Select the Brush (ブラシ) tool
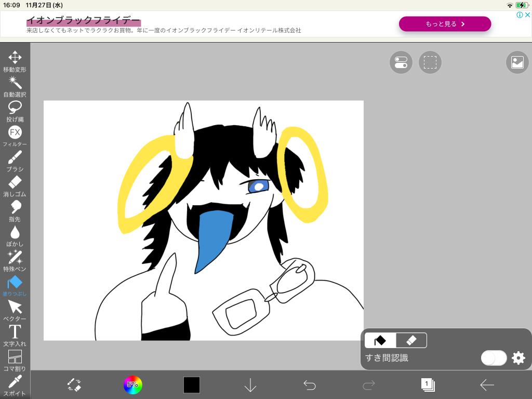 pos(15,160)
